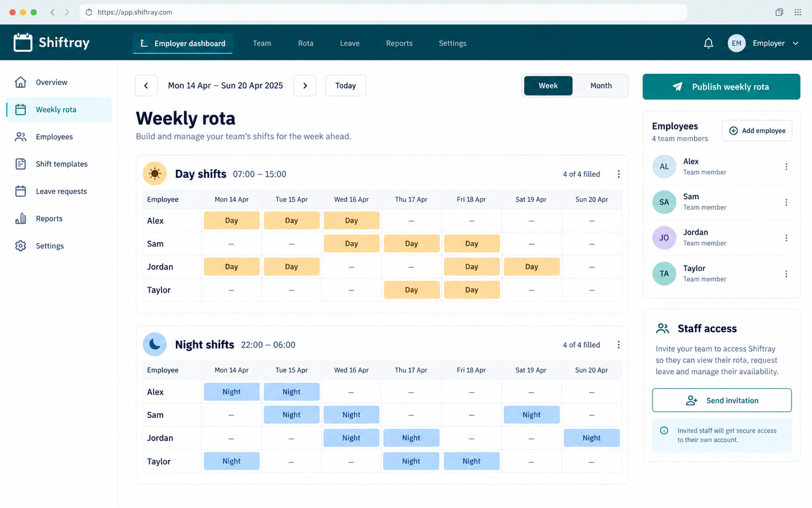The image size is (812, 508).
Task: Switch to Week view
Action: pyautogui.click(x=548, y=86)
